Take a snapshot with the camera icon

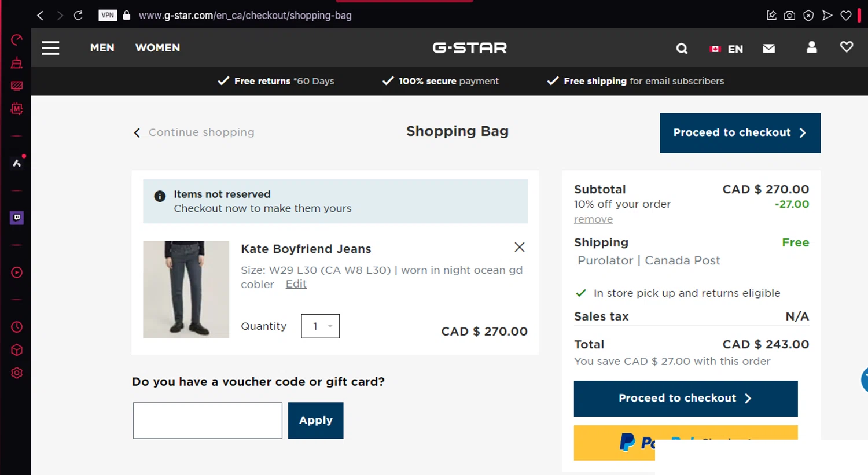click(x=790, y=16)
